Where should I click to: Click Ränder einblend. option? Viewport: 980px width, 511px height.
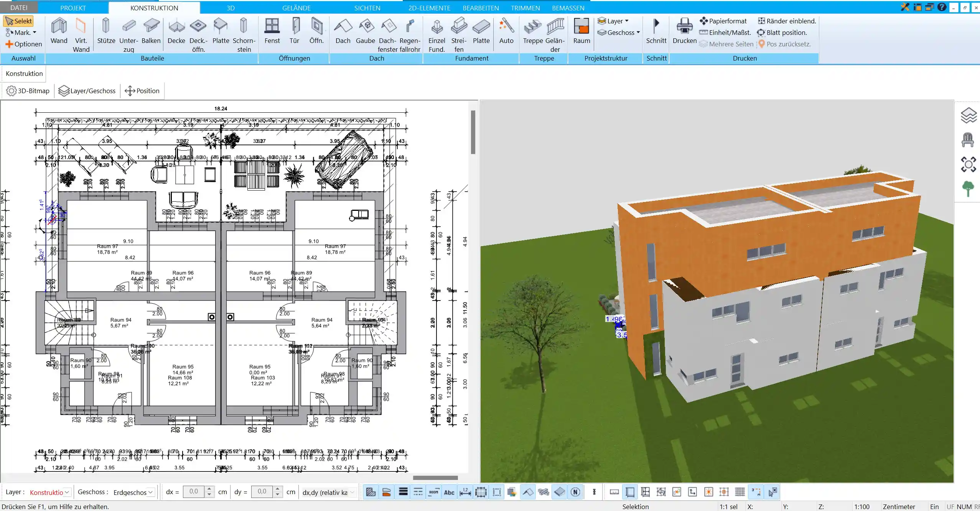click(787, 21)
